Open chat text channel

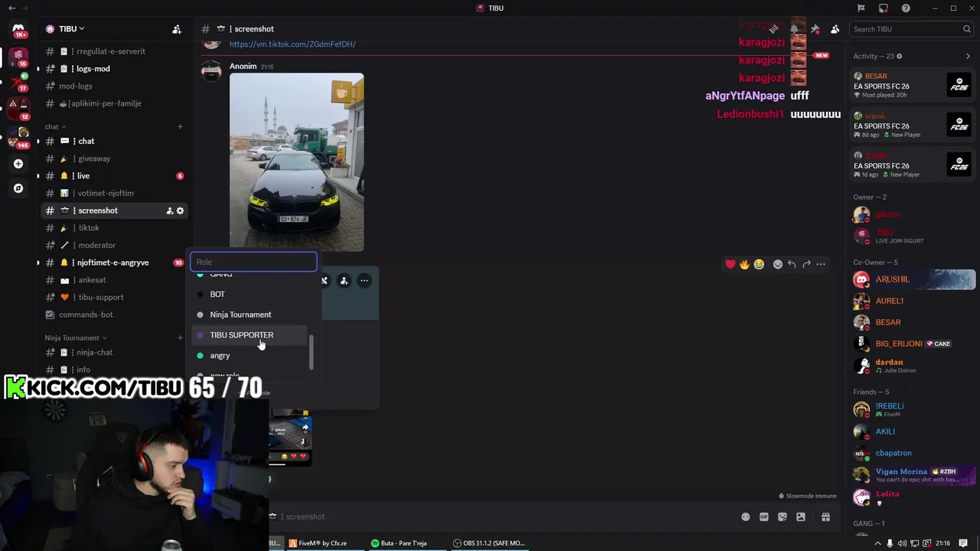pos(113,141)
